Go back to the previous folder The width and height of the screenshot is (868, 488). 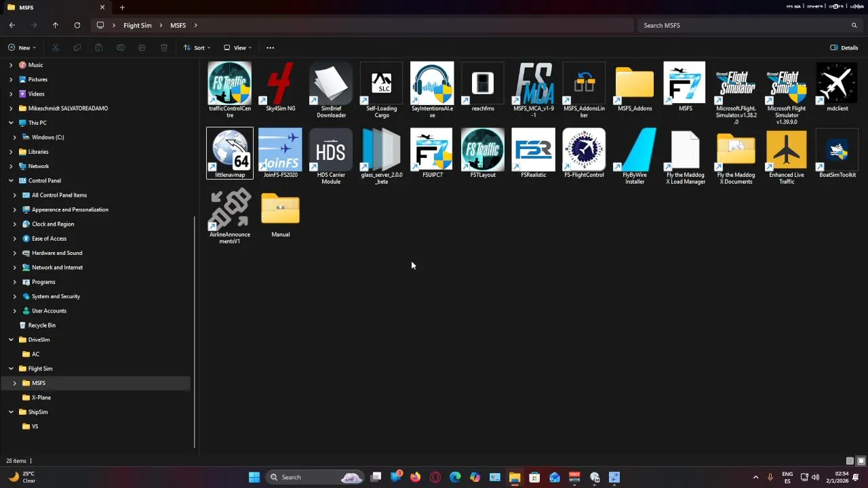pos(12,25)
